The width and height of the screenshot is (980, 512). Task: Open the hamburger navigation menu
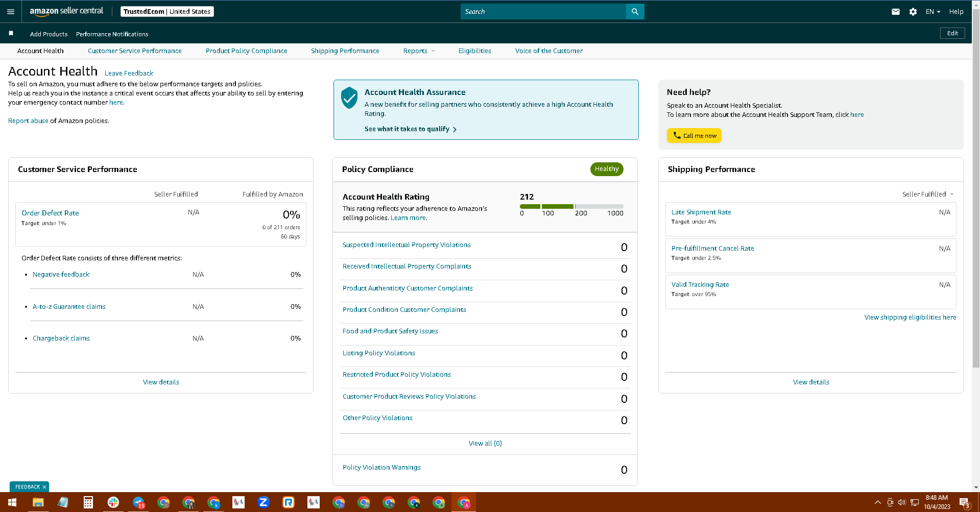coord(11,11)
